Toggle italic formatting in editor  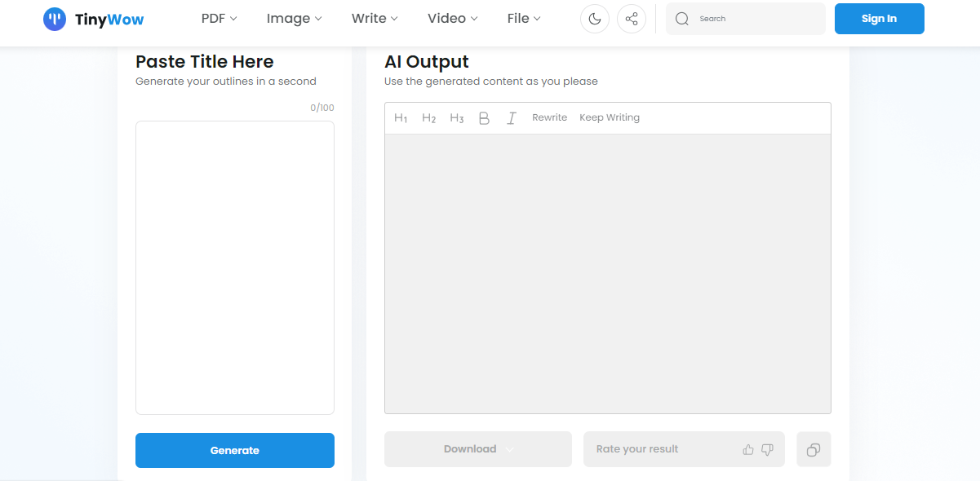512,118
